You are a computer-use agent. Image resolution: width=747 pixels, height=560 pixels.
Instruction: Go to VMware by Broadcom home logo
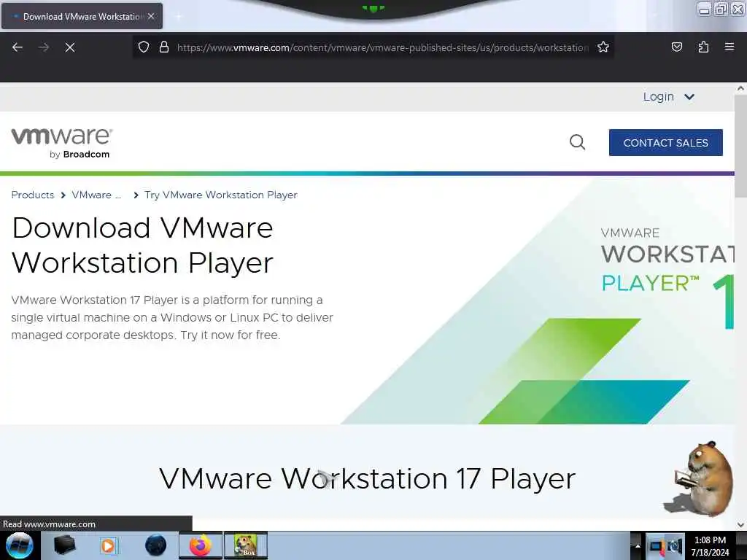coord(62,142)
